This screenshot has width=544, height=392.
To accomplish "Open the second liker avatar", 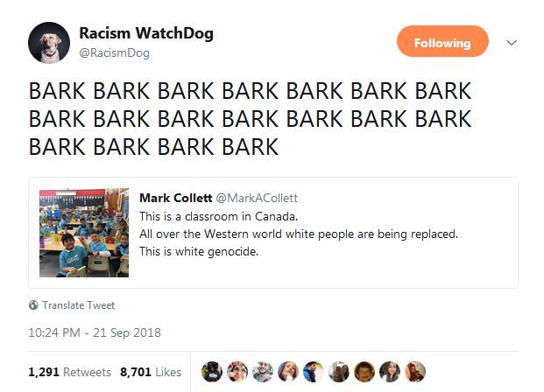I will click(x=237, y=372).
